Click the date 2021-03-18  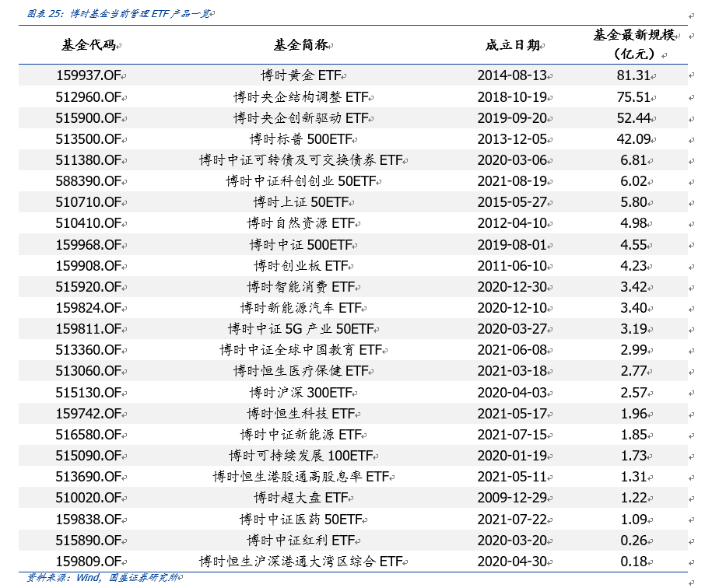(512, 370)
